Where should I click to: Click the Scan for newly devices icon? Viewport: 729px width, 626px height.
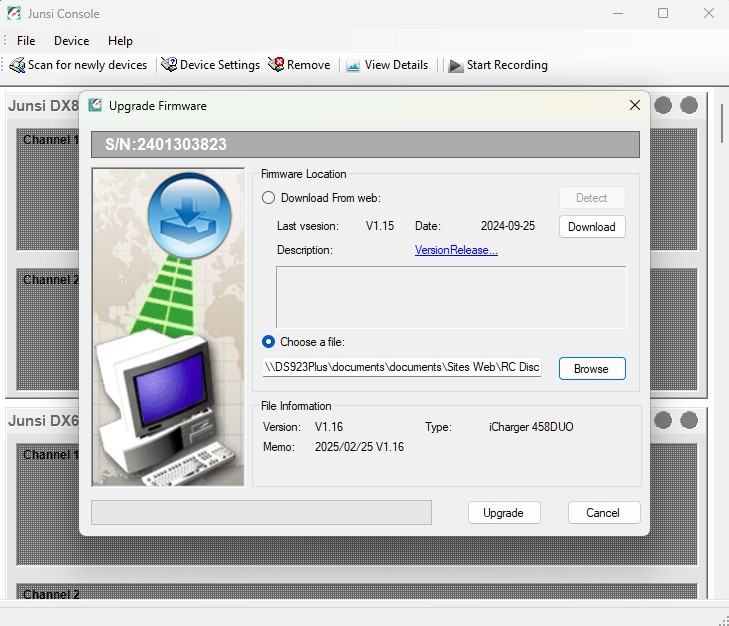17,65
